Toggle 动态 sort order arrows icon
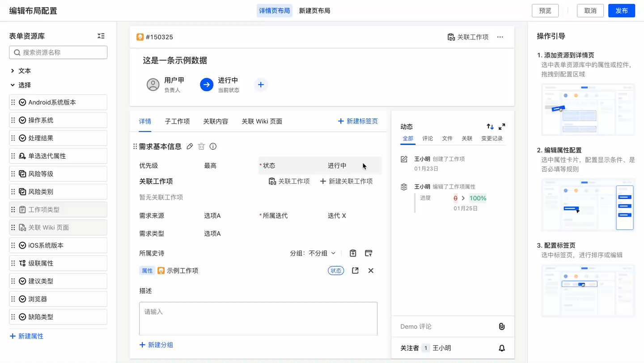The width and height of the screenshot is (644, 363). point(490,127)
